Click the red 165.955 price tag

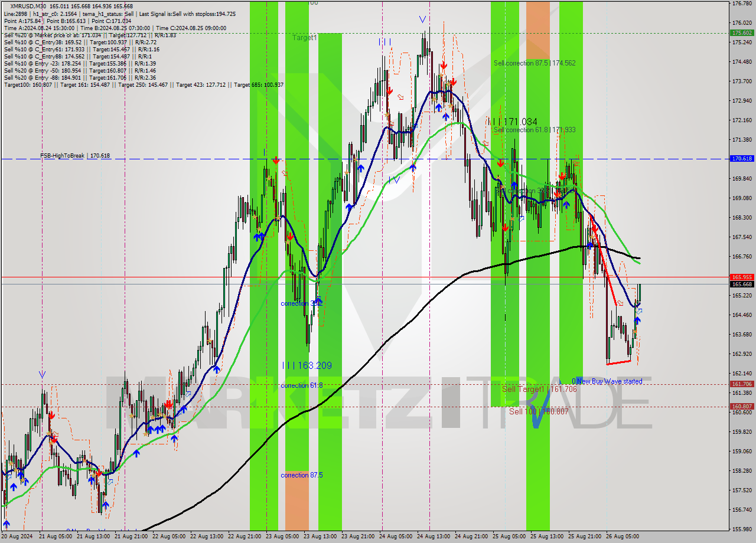pos(742,277)
